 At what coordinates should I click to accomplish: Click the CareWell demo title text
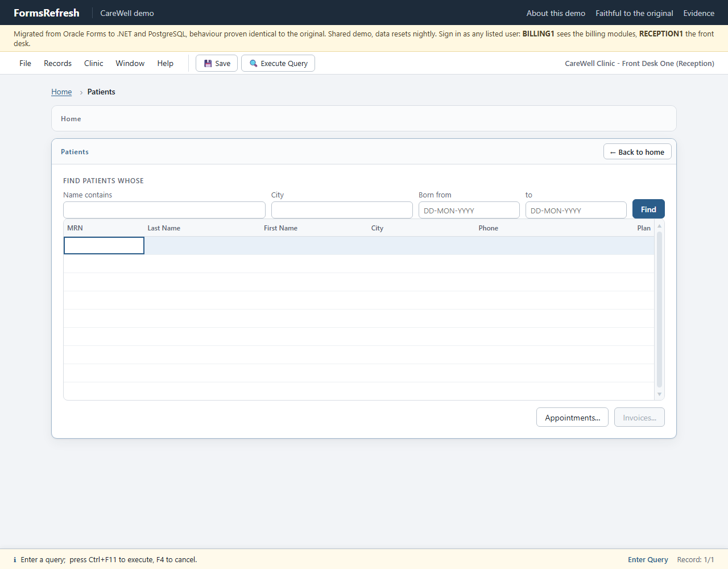click(127, 13)
